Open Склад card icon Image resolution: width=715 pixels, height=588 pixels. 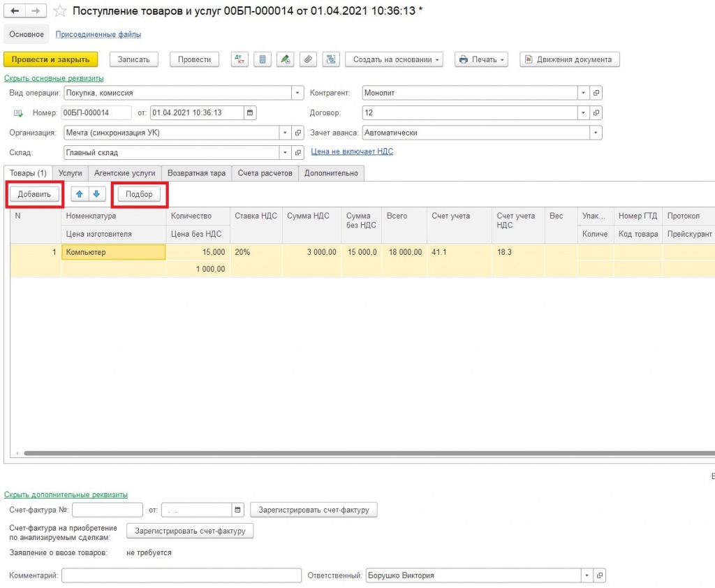click(297, 153)
